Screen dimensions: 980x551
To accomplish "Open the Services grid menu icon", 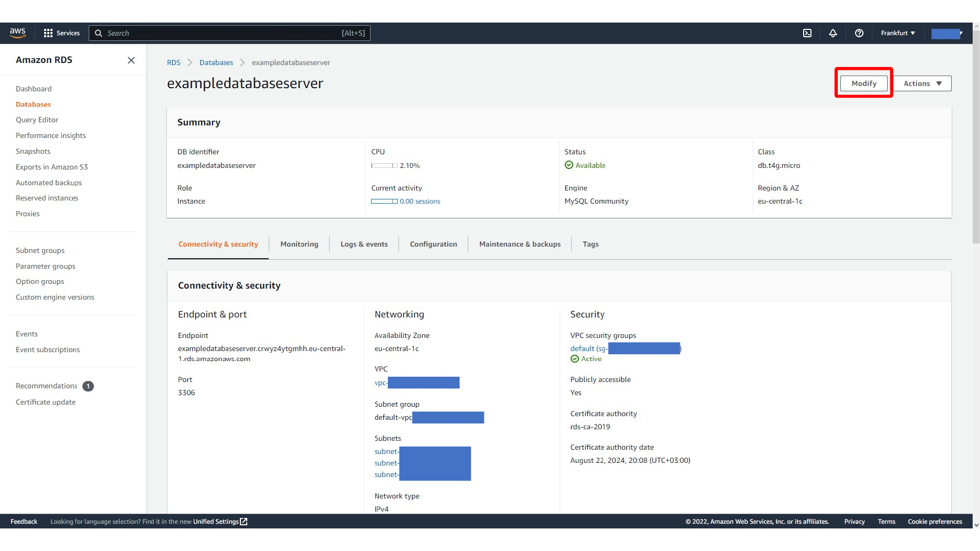I will (48, 33).
